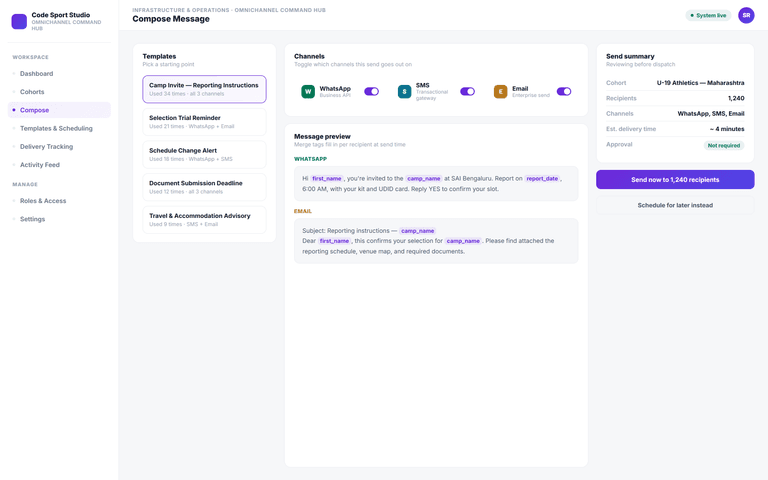Click first_name tag in the email body
The width and height of the screenshot is (768, 480).
[x=335, y=241]
